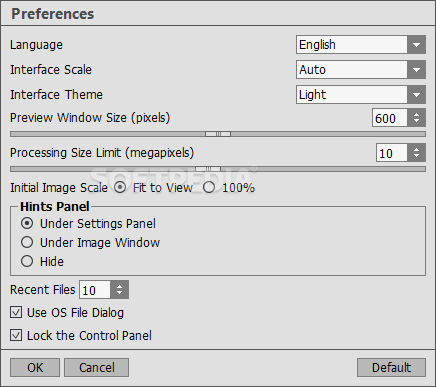
Task: Click the Recent Files number field
Action: point(95,290)
